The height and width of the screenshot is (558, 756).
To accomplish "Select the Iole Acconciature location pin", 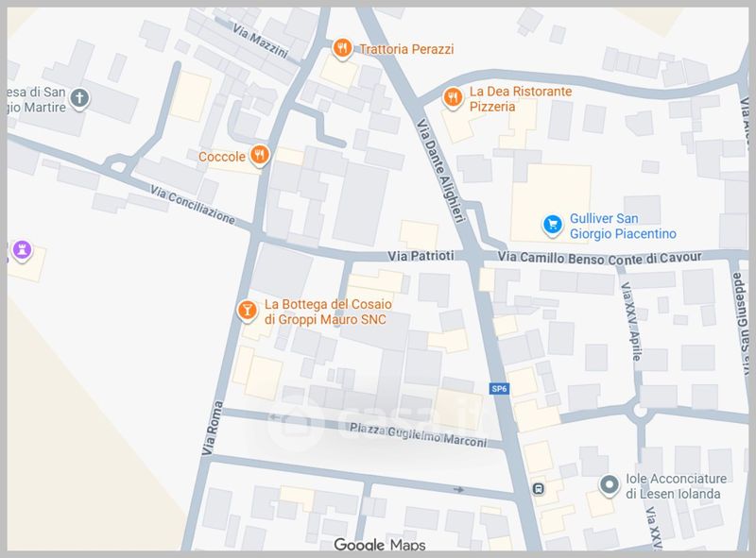I will (609, 485).
